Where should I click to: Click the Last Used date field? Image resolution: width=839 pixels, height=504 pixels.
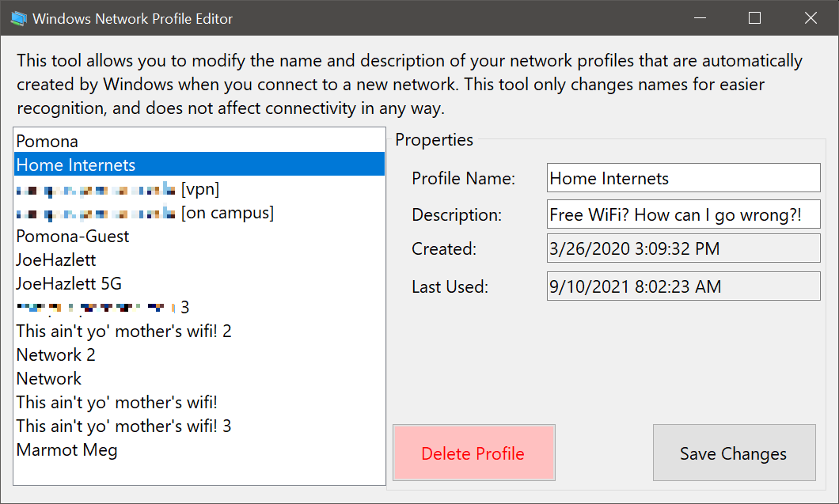[x=683, y=286]
